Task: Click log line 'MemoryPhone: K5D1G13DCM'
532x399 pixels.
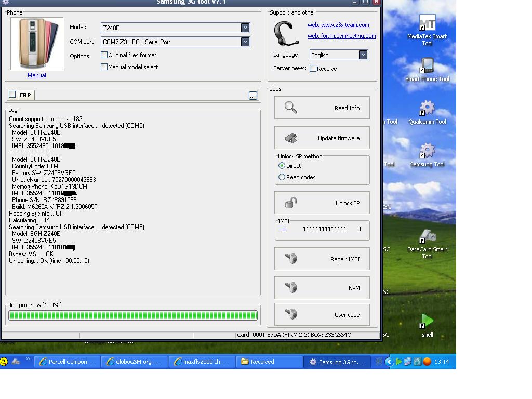Action: 49,187
